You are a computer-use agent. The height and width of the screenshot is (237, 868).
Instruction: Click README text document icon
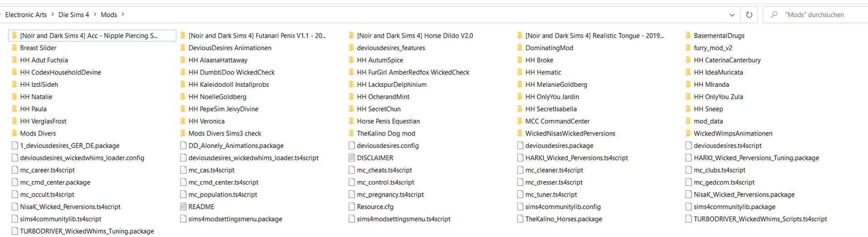pos(183,207)
